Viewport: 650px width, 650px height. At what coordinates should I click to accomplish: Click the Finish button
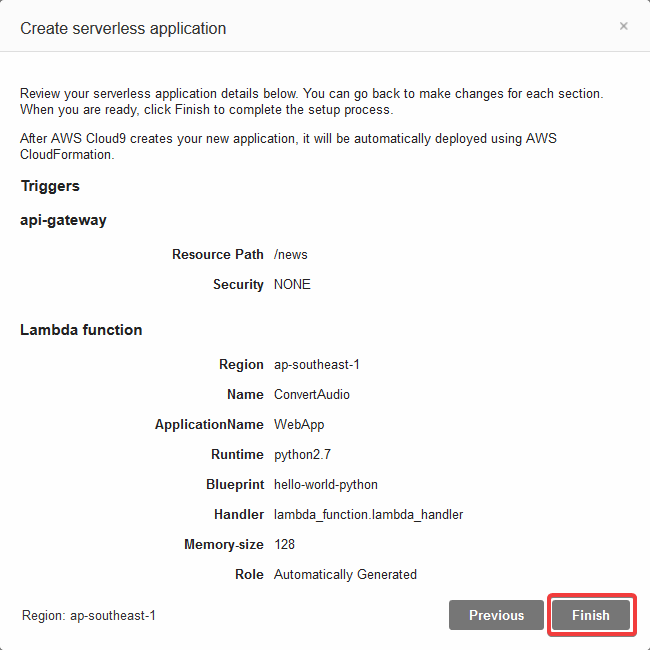pyautogui.click(x=591, y=615)
